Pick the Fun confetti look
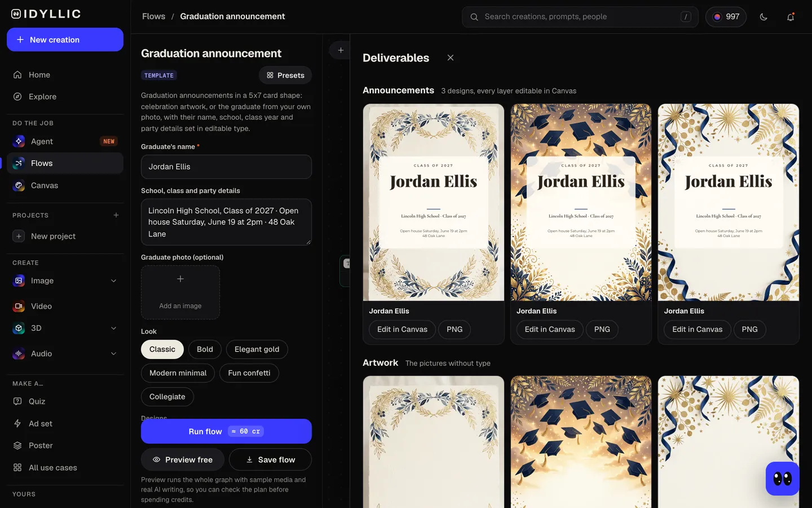 tap(249, 373)
